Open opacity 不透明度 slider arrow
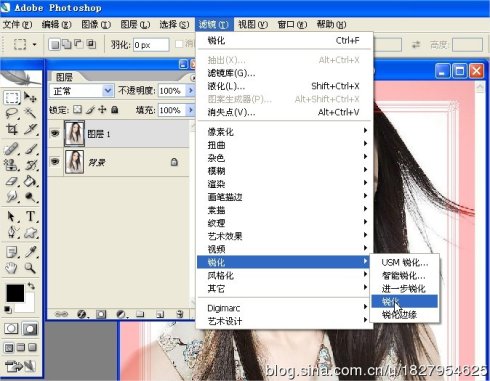Viewport: 490px width, 381px height. tap(190, 91)
